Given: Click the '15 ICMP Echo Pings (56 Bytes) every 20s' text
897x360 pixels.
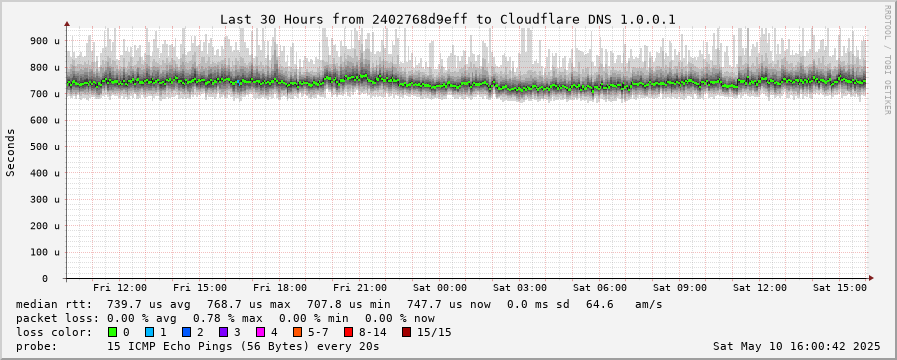Looking at the screenshot, I should click(243, 346).
